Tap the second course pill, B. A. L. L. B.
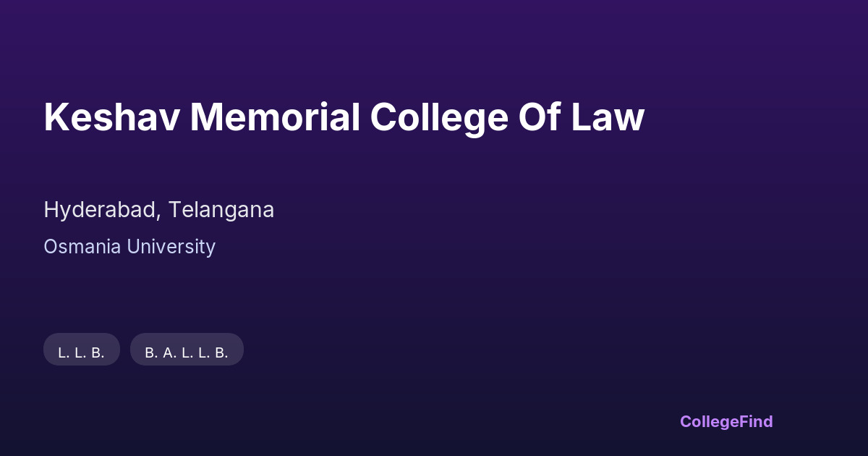This screenshot has width=868, height=456. pos(187,350)
